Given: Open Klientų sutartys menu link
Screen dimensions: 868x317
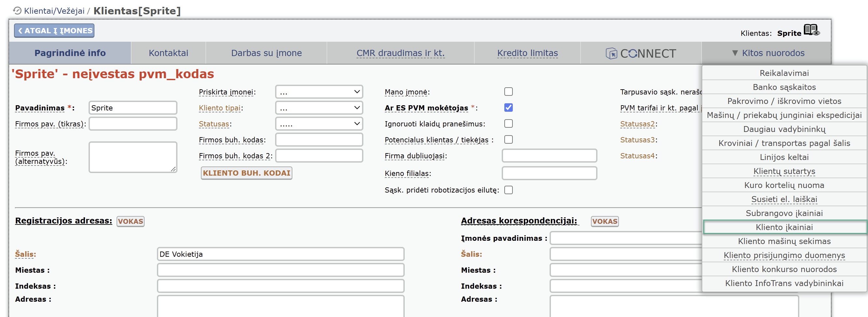Looking at the screenshot, I should coord(784,171).
